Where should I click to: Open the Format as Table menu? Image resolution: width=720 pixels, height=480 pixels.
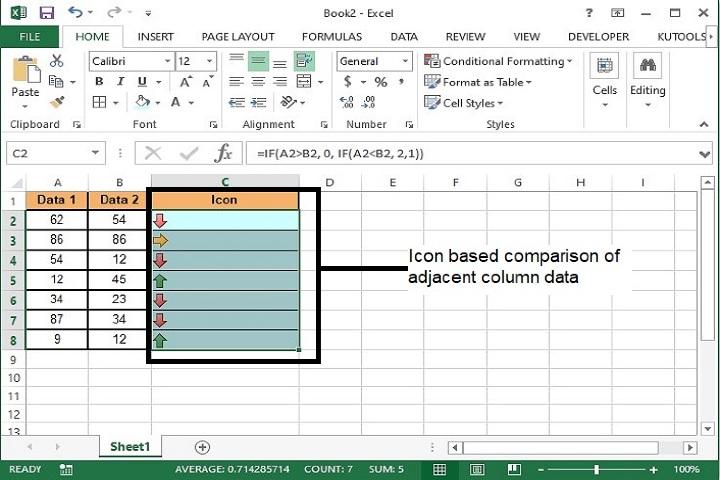point(478,82)
